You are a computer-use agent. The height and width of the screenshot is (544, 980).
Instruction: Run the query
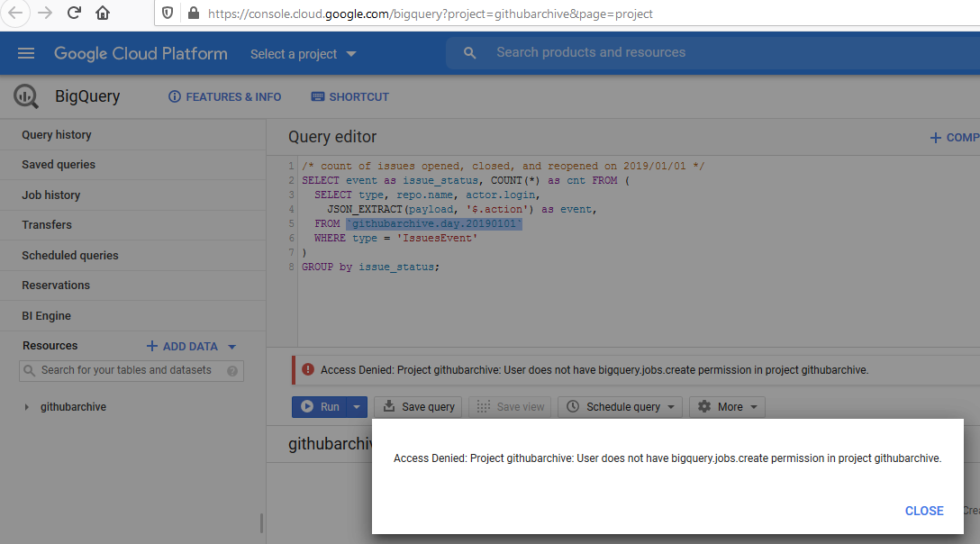320,407
